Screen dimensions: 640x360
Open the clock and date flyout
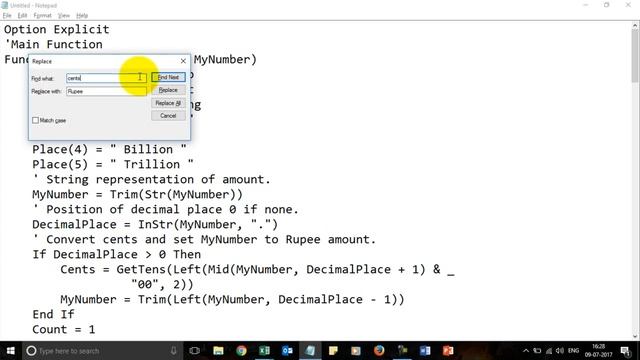coord(598,351)
